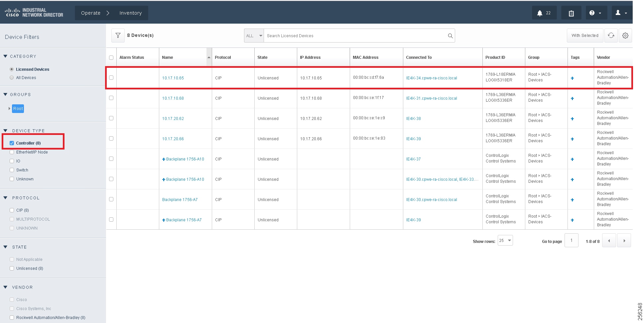Screen dimensions: 644x323
Task: Open IE4K-34.cpwe-ra-cisco.local connected link
Action: (432, 78)
